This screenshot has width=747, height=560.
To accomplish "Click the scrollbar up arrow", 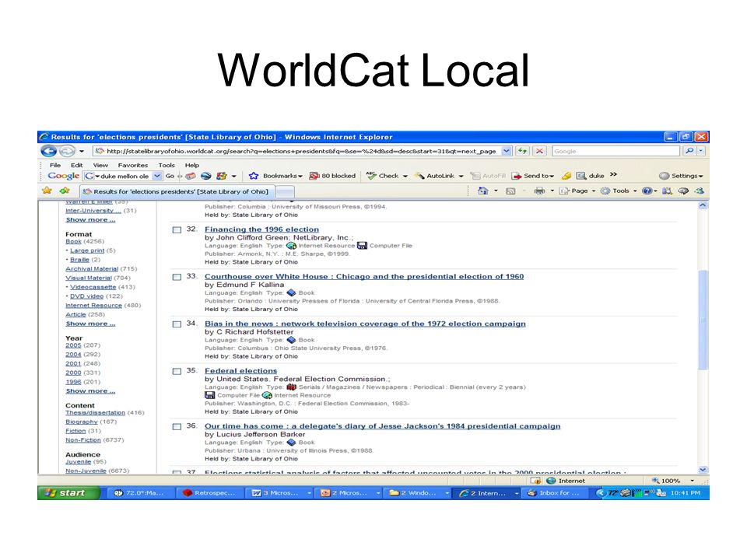I will [x=703, y=205].
